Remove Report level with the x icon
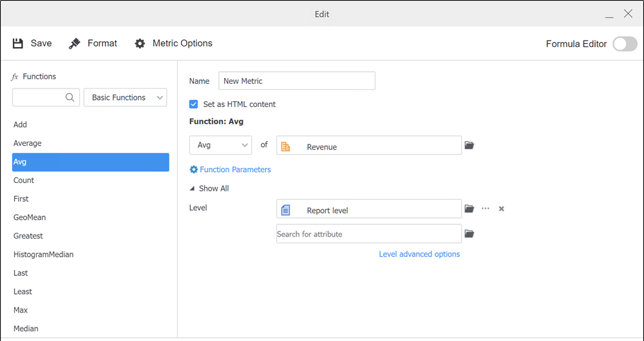The image size is (644, 341). click(x=502, y=209)
